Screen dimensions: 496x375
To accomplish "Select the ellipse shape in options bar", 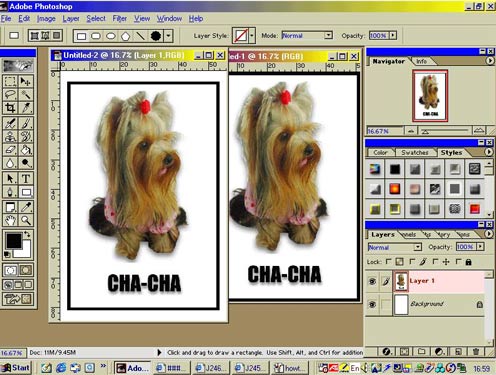I will coord(111,36).
